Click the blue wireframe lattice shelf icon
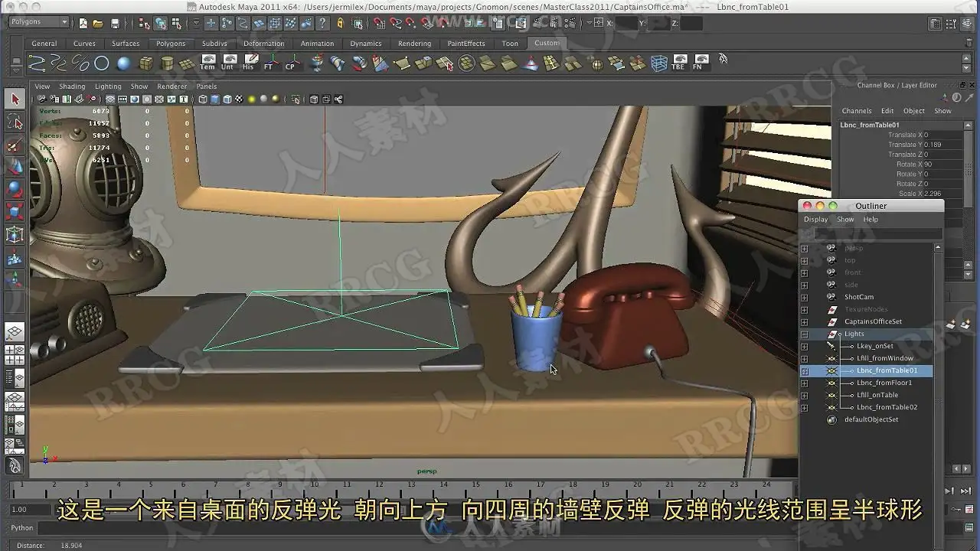The image size is (980, 551). (x=658, y=64)
